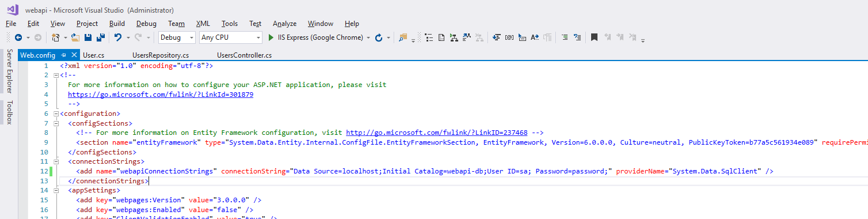This screenshot has width=868, height=219.
Task: Switch to the UsersController.cs tab
Action: tap(245, 55)
